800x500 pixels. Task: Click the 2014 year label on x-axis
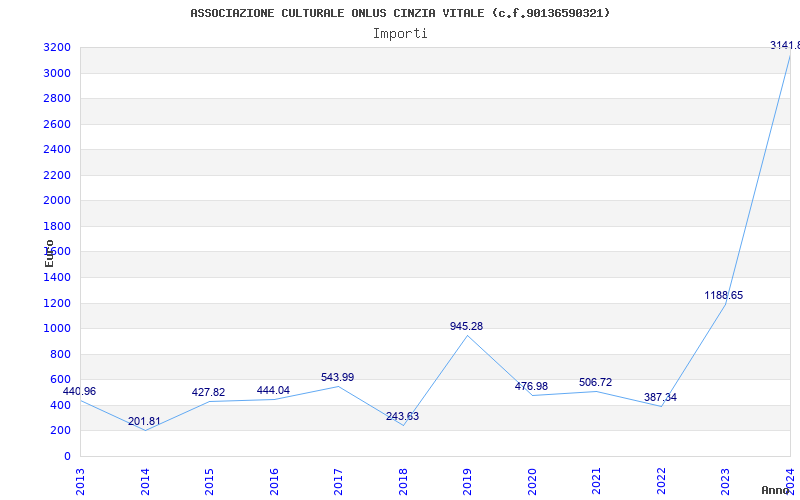pos(145,481)
